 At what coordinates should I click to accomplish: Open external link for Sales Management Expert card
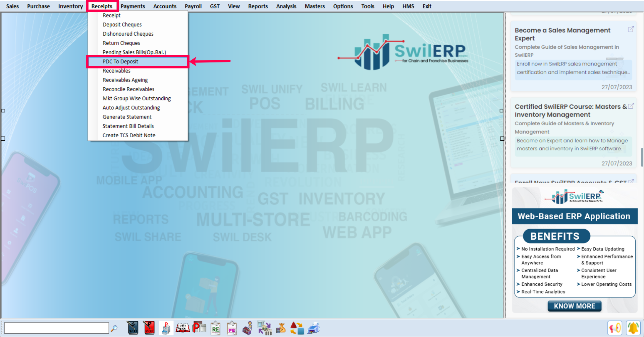pos(631,29)
